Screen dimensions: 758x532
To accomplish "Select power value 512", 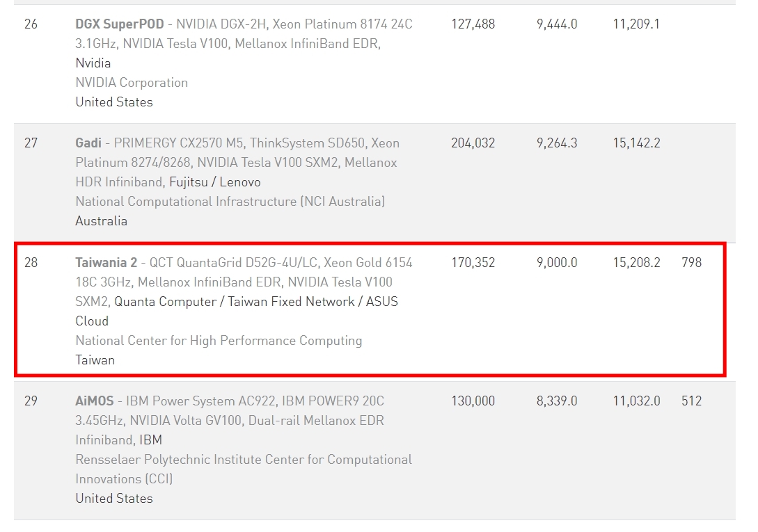I will coord(691,401).
